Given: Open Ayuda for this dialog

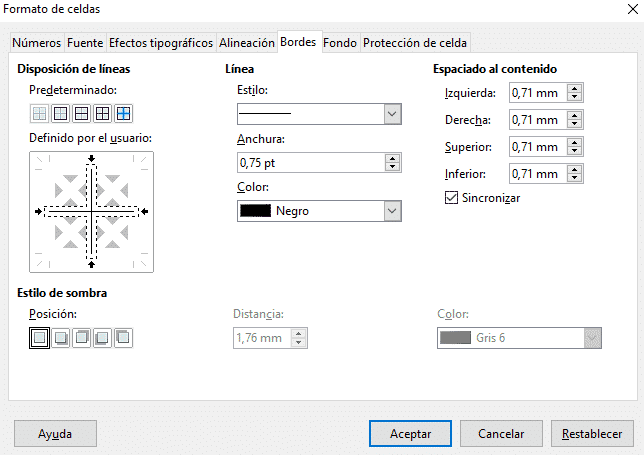Looking at the screenshot, I should 55,434.
